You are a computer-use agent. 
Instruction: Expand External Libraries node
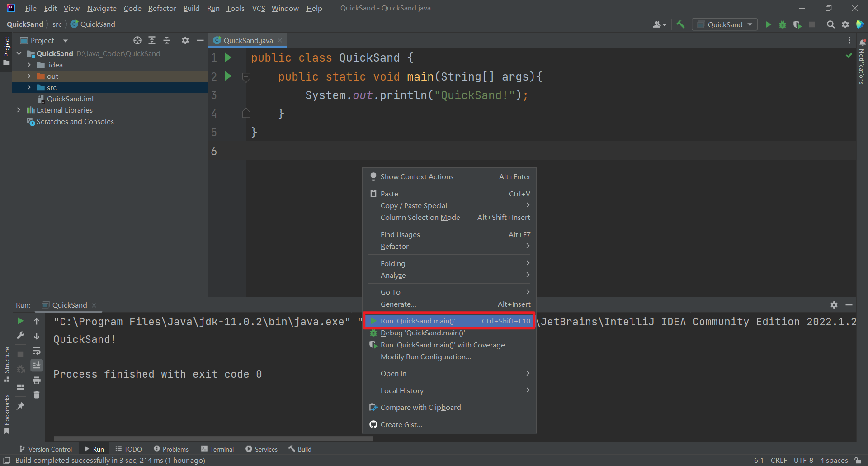[x=19, y=110]
